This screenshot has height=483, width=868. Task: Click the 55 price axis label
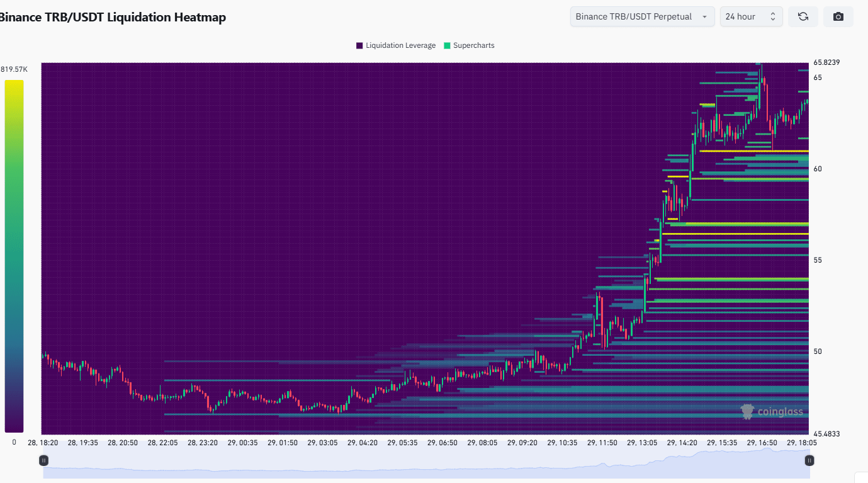pyautogui.click(x=818, y=260)
